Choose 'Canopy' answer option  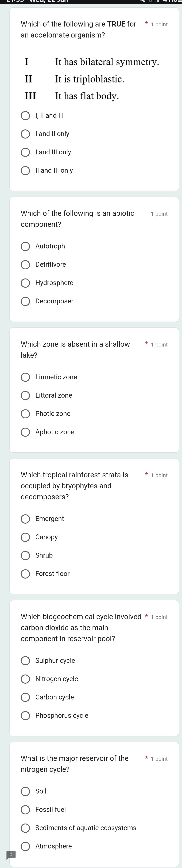(x=25, y=537)
